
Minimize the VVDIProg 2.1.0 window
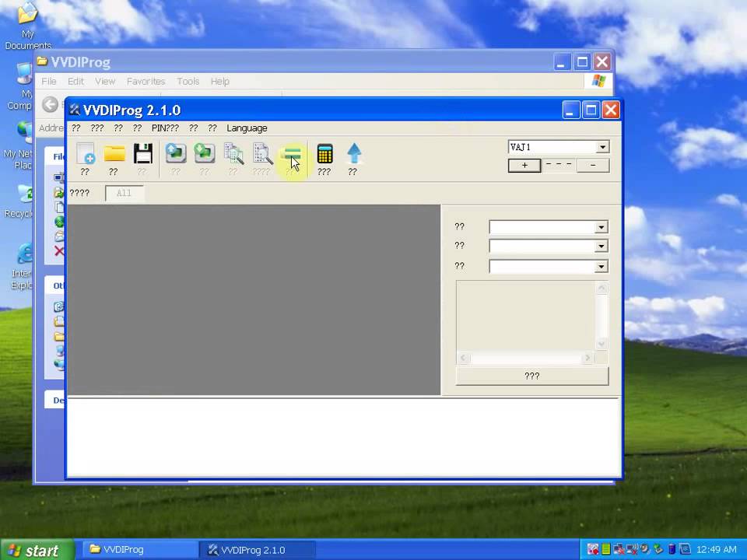click(x=570, y=110)
